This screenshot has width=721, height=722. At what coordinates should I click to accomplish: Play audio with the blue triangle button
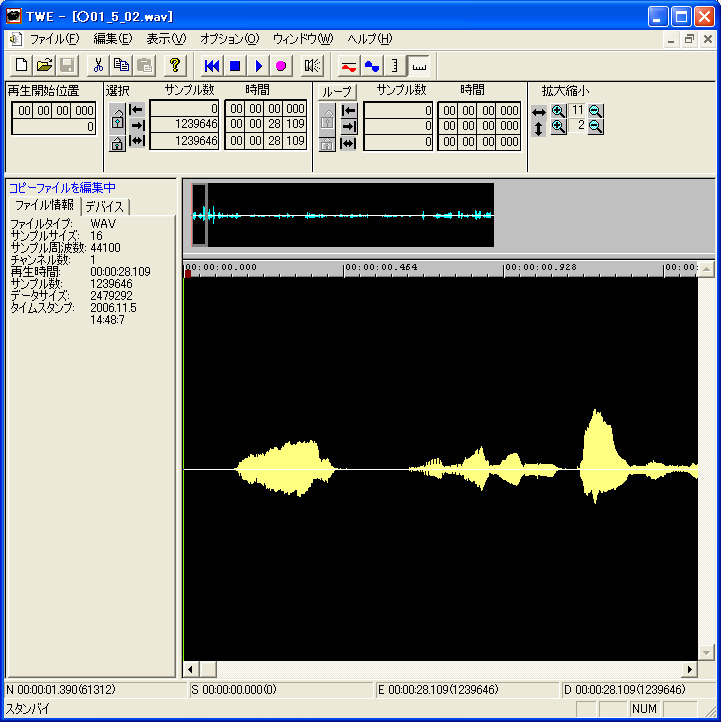tap(258, 66)
